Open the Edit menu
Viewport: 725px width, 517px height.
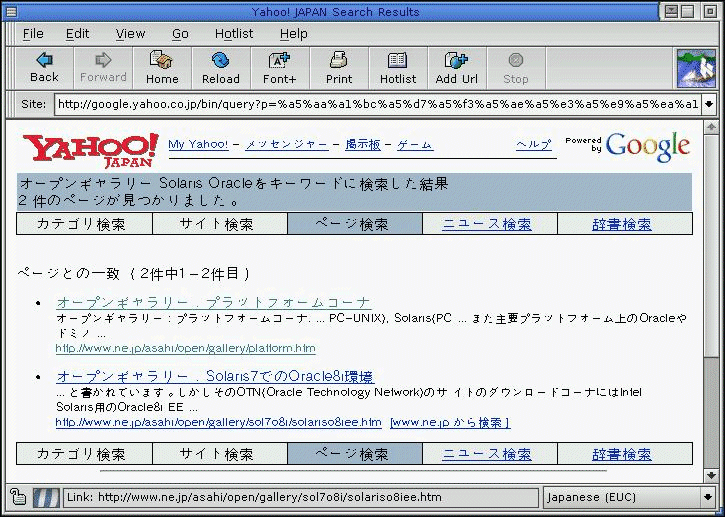click(77, 34)
